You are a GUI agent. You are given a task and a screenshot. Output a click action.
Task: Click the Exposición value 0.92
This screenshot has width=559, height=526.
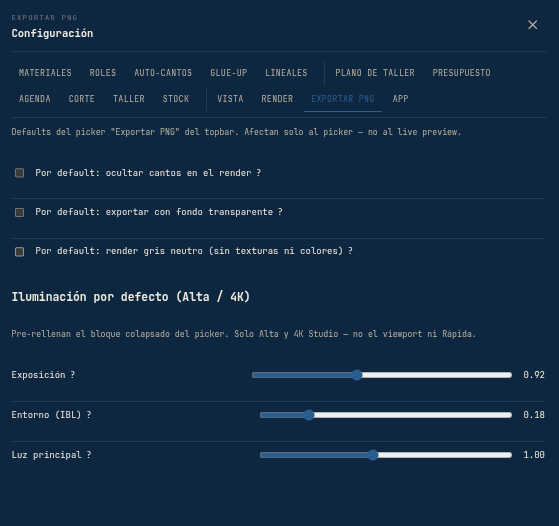pyautogui.click(x=534, y=375)
